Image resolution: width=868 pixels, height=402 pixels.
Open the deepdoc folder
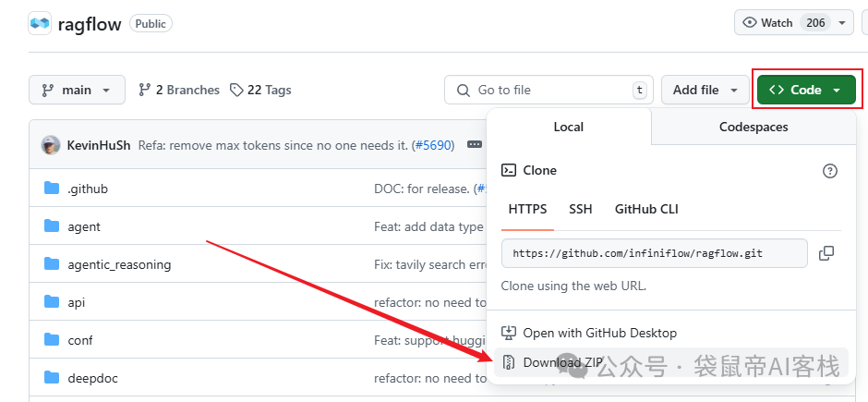click(92, 378)
